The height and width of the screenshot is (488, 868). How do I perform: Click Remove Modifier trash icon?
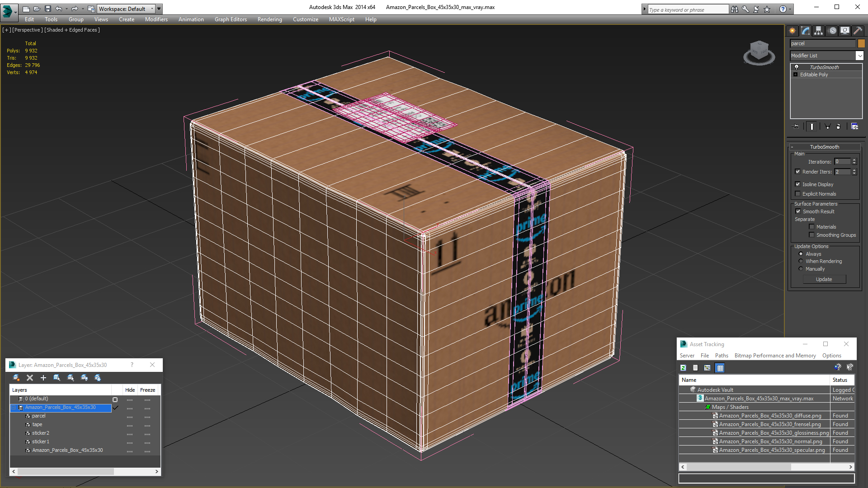(x=839, y=127)
